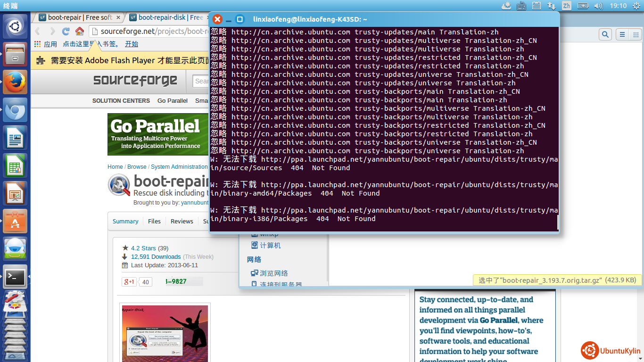The image size is (644, 362).
Task: Open the Zh input method indicator
Action: [566, 6]
